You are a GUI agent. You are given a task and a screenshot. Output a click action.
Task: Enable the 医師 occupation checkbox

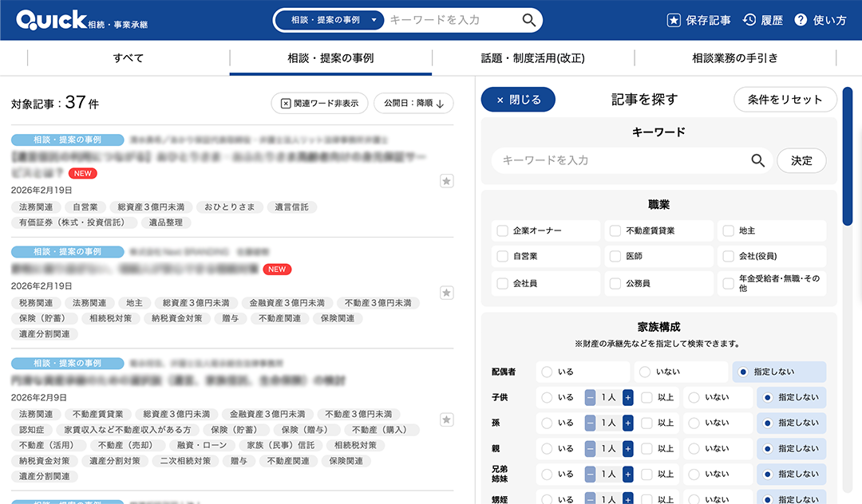coord(615,256)
